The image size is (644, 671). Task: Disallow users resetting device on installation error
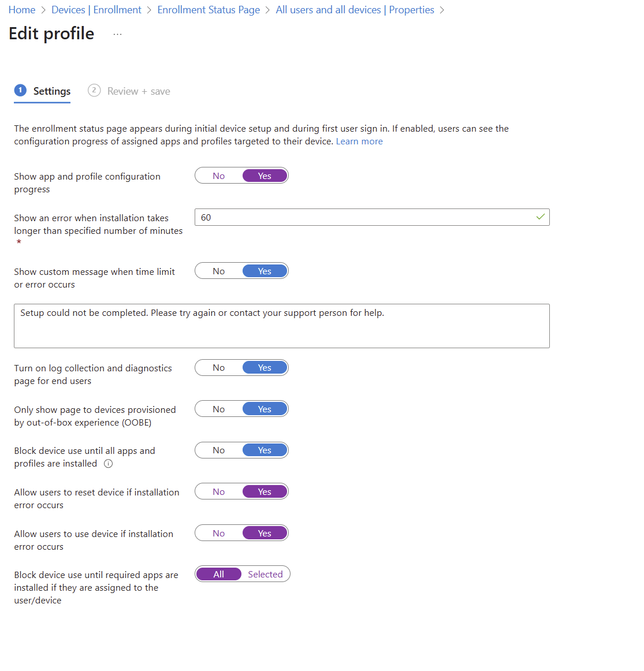click(219, 492)
